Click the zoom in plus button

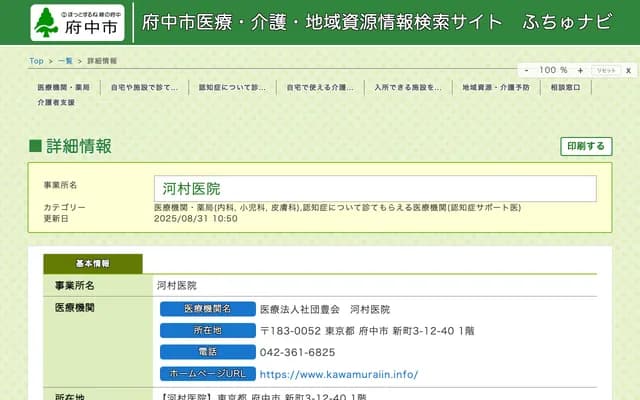(580, 70)
